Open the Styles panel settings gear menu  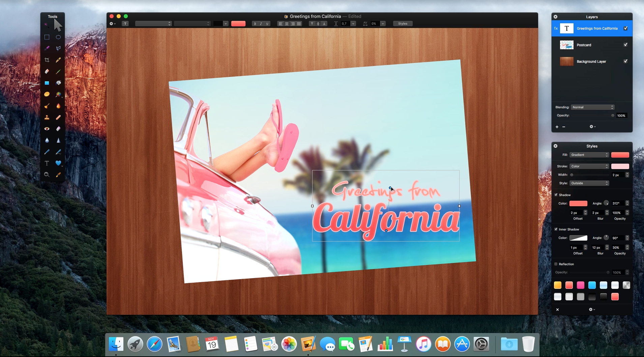coord(591,309)
